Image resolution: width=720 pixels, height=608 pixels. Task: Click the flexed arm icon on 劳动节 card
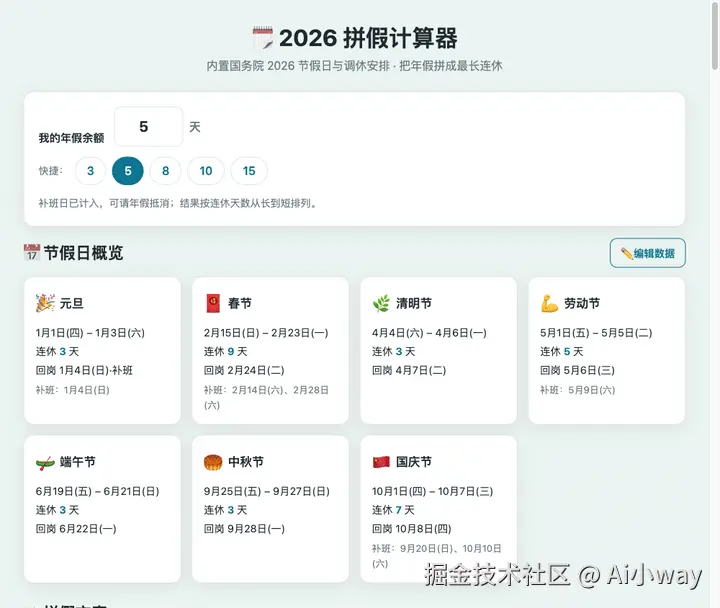pyautogui.click(x=549, y=303)
